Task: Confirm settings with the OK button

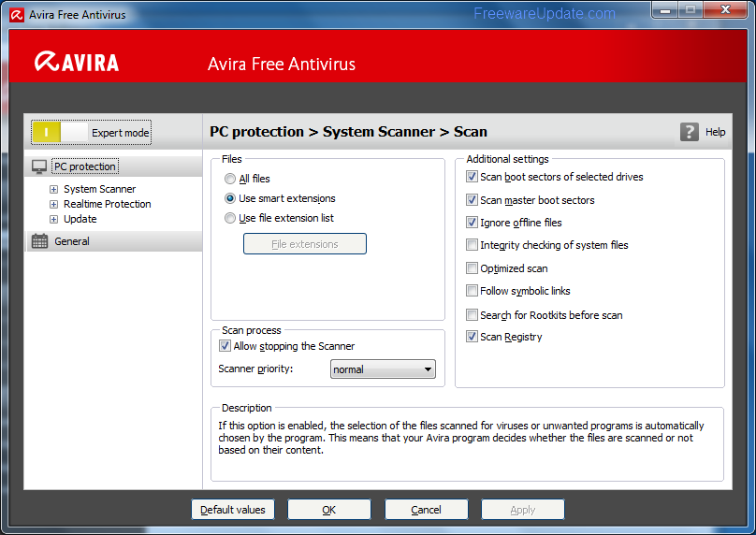Action: pyautogui.click(x=329, y=510)
